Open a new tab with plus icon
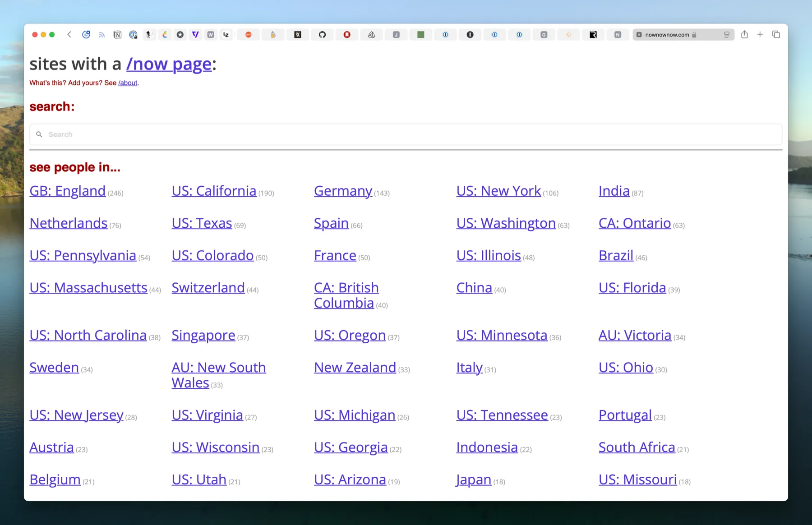Image resolution: width=812 pixels, height=525 pixels. click(760, 34)
